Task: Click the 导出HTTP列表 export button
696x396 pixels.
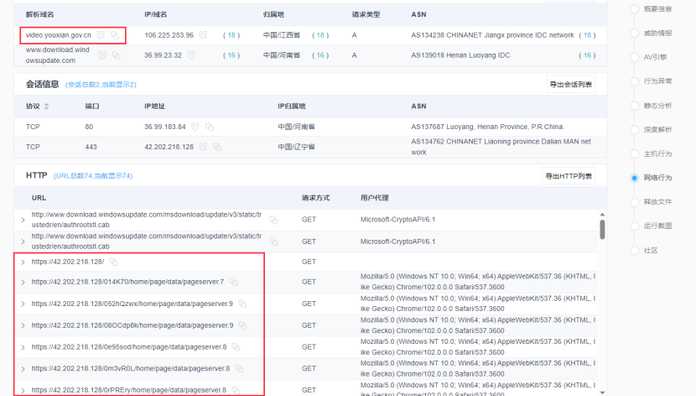Action: [569, 176]
